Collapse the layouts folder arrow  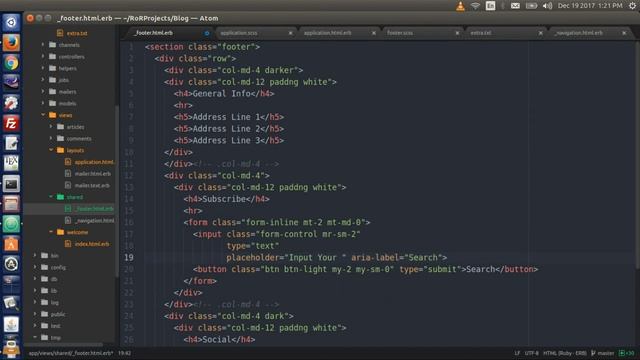51,150
